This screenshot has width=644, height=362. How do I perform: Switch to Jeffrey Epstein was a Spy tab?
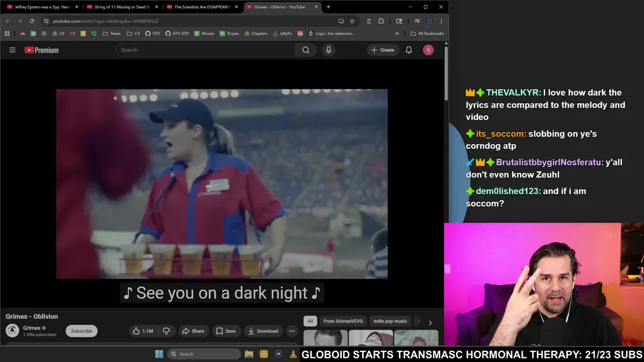pyautogui.click(x=42, y=7)
